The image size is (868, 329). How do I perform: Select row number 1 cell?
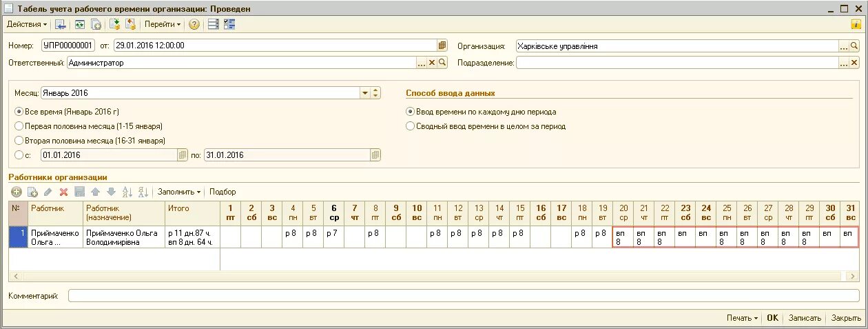19,237
